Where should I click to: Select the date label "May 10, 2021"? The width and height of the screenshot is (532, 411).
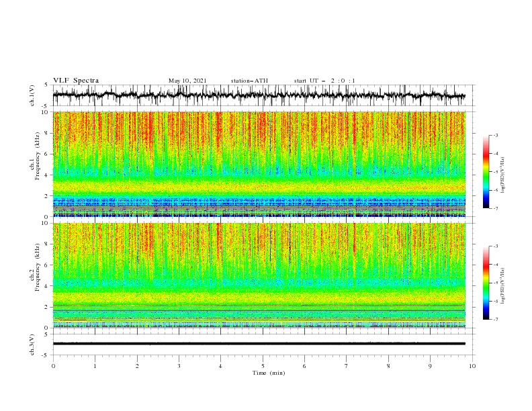(x=187, y=81)
